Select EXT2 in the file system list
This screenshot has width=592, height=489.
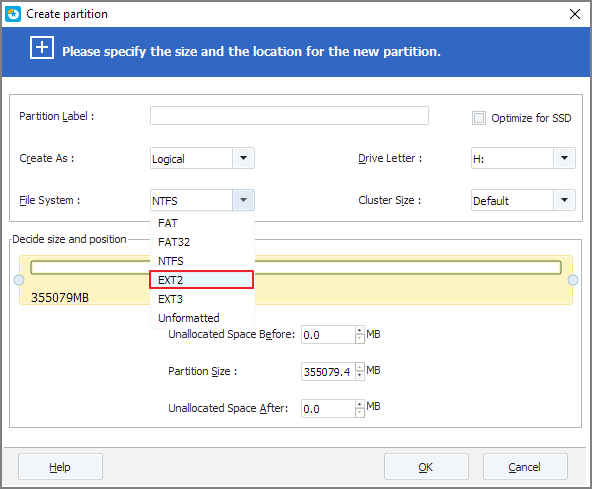(x=202, y=280)
